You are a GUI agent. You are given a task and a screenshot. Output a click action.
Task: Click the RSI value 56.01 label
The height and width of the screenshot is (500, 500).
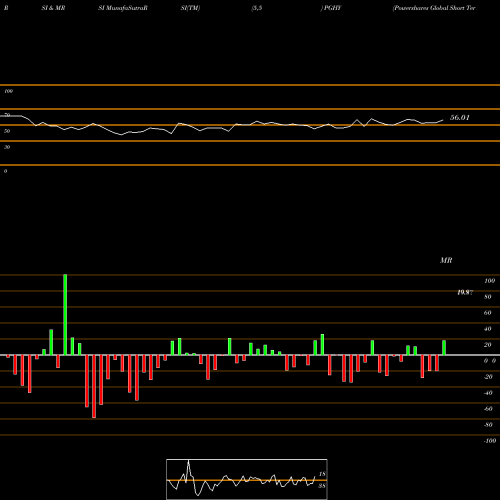point(459,118)
